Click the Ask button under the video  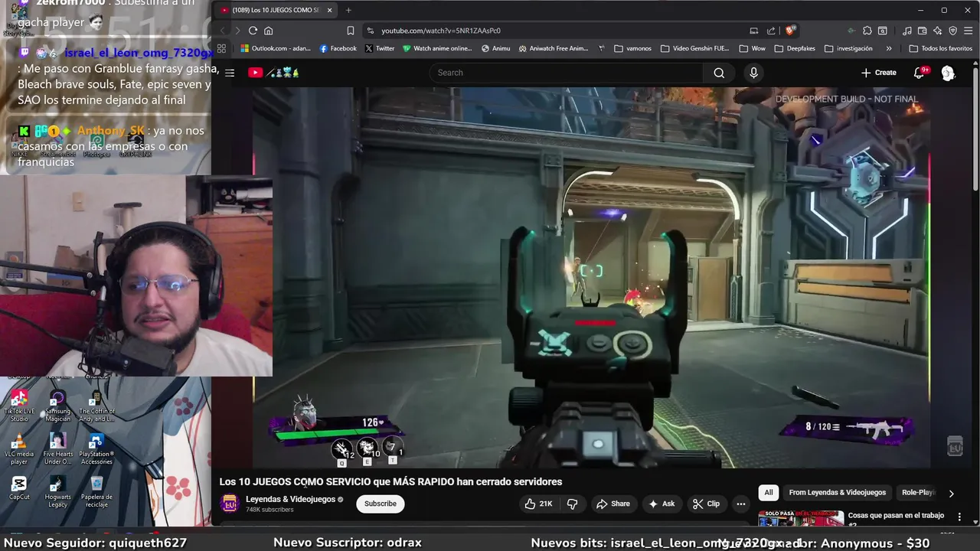661,504
